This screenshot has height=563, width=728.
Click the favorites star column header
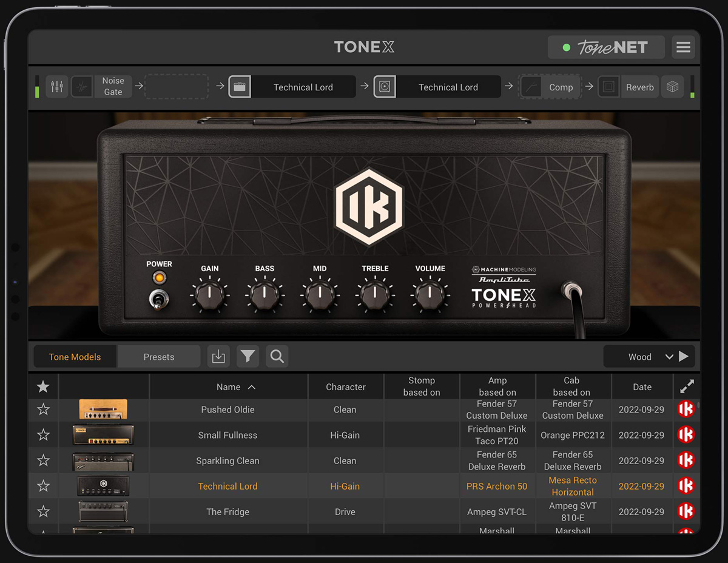click(43, 386)
